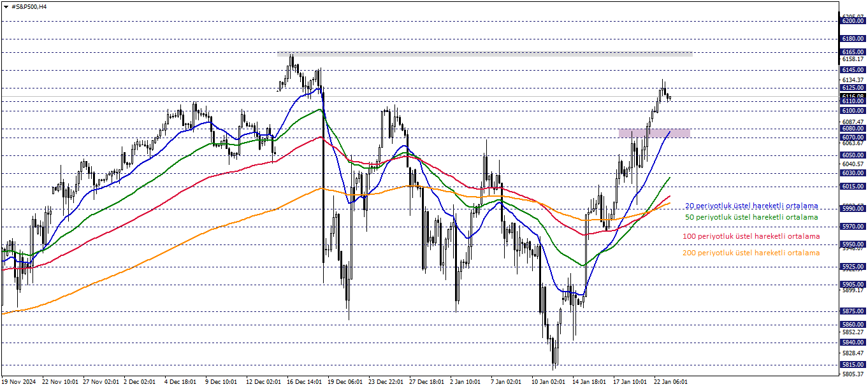The width and height of the screenshot is (868, 389).
Task: Click the 2 Jan 10:01 time label
Action: pos(465,382)
